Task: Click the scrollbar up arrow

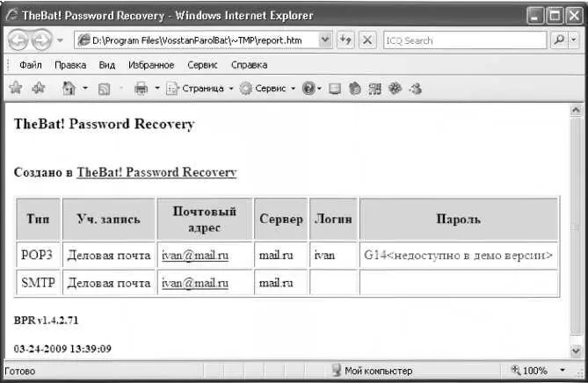Action: click(x=576, y=110)
